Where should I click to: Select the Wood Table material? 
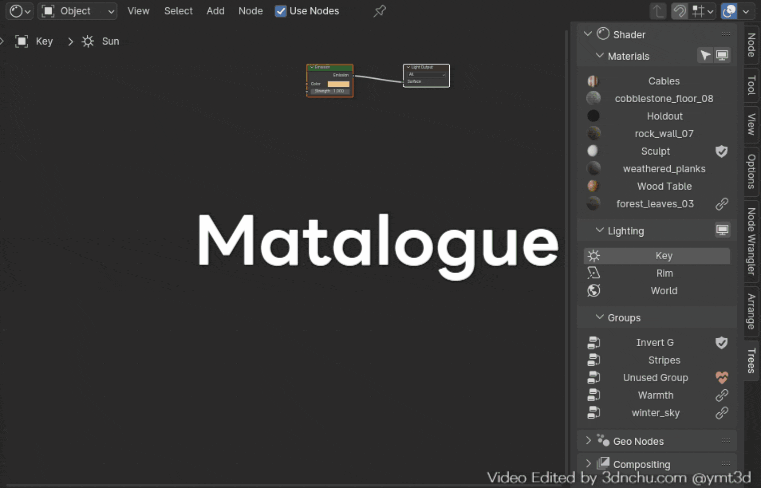(x=657, y=186)
